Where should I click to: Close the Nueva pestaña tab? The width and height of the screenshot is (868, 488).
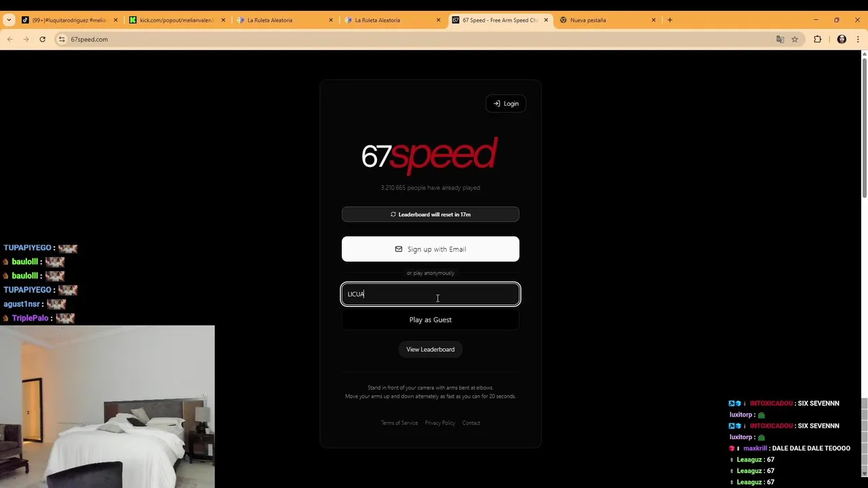(654, 20)
